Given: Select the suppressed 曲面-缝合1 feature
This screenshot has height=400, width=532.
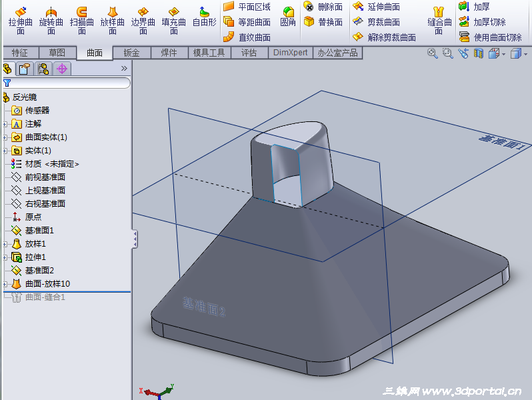Looking at the screenshot, I should click(39, 297).
